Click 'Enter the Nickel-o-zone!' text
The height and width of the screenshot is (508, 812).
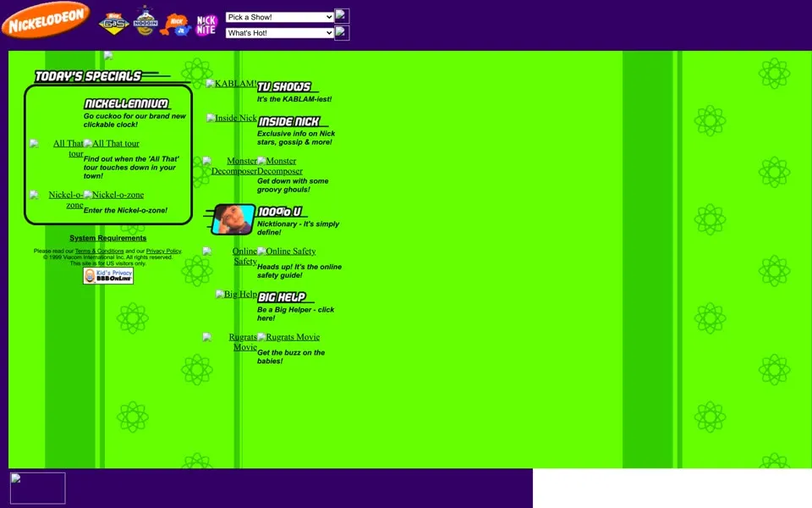pos(125,211)
